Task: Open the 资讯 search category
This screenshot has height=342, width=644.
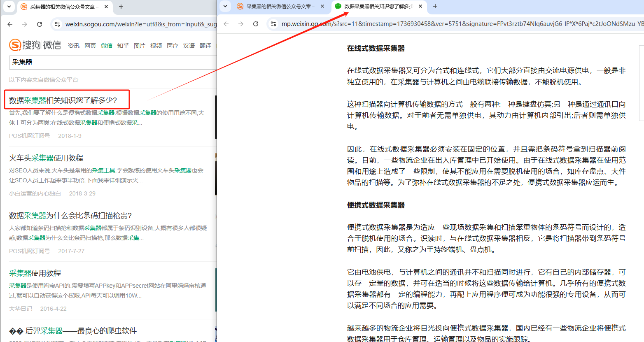Action: pyautogui.click(x=74, y=46)
